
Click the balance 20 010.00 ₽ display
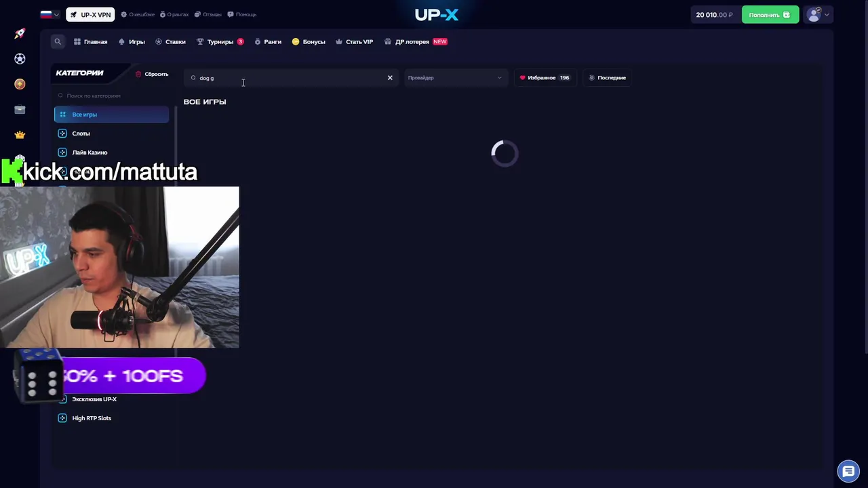pyautogui.click(x=714, y=14)
